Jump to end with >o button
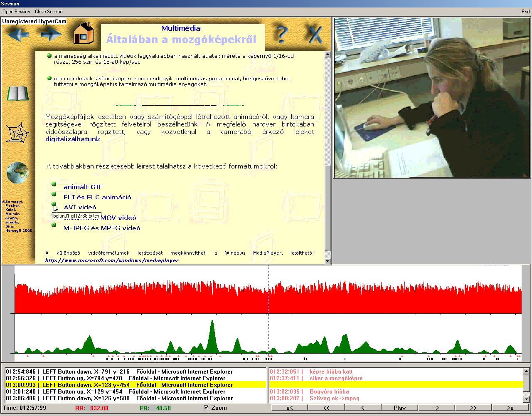This screenshot has height=416, width=532. (510, 408)
